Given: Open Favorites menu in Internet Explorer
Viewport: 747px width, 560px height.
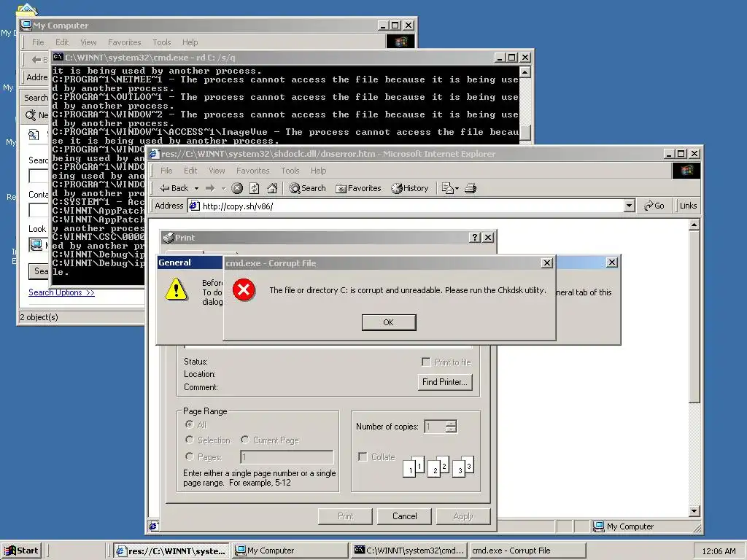Looking at the screenshot, I should coord(253,171).
